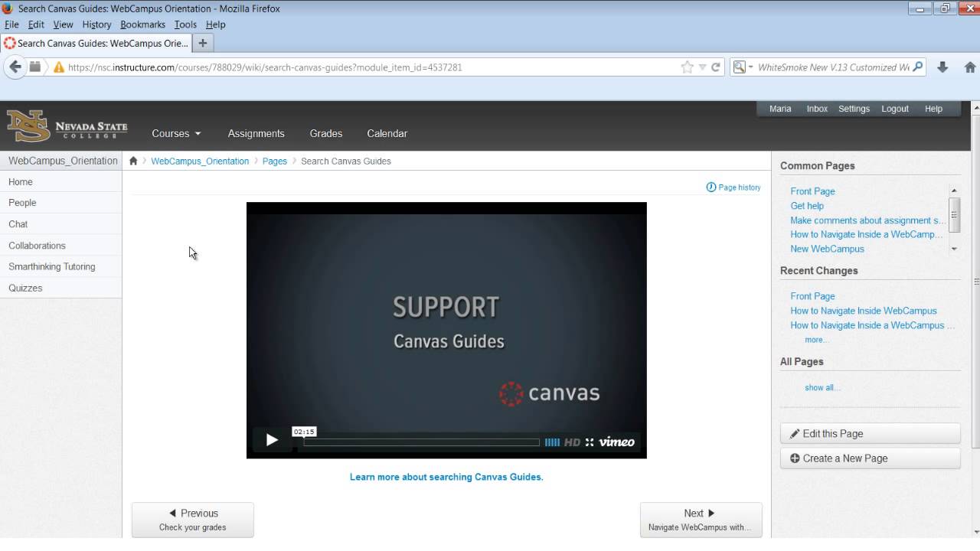Image resolution: width=980 pixels, height=551 pixels.
Task: Click the Logout link
Action: click(895, 109)
